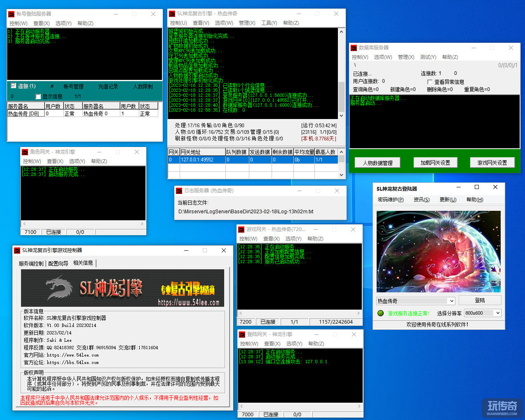The height and width of the screenshot is (420, 525).
Task: Click right scroll arrow in 角色网关 log
Action: pyautogui.click(x=142, y=224)
